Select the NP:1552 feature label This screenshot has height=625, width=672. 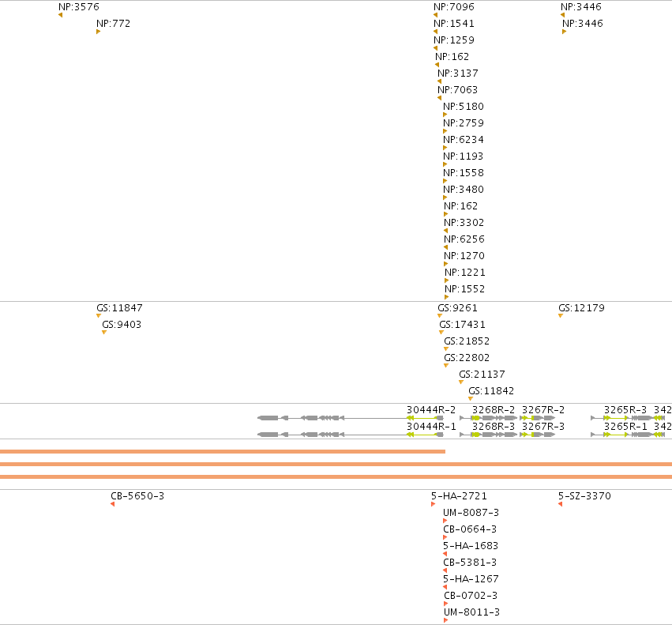point(464,289)
